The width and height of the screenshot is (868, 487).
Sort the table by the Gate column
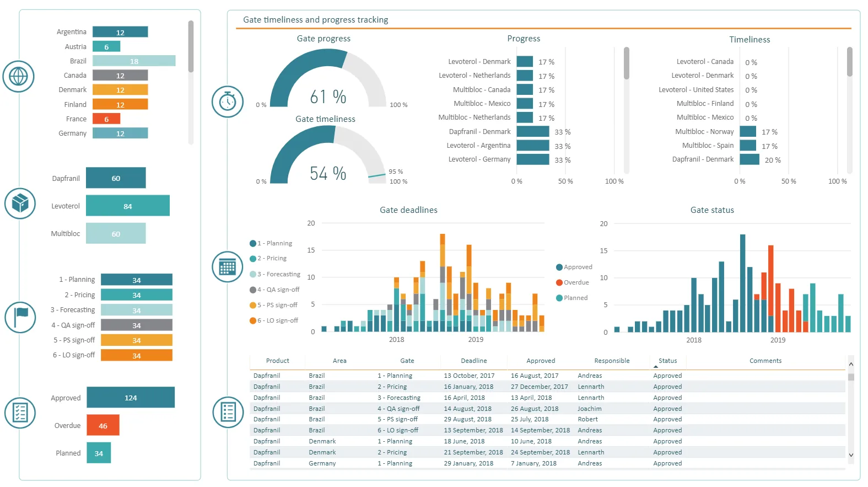coord(407,361)
